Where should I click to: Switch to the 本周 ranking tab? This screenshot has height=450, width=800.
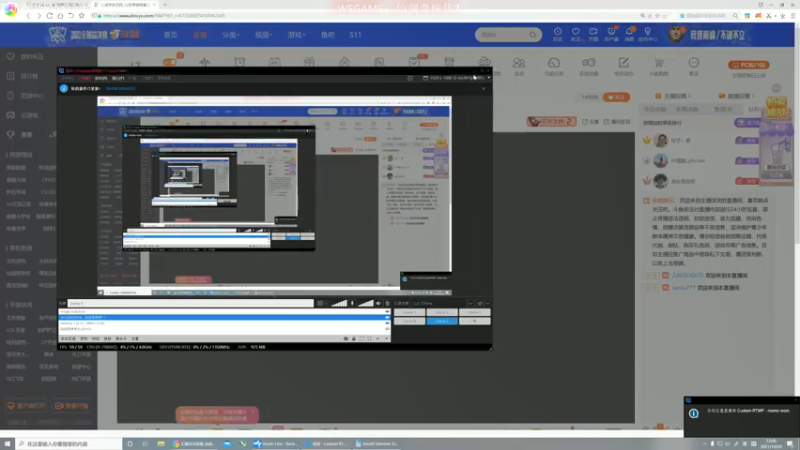pyautogui.click(x=687, y=109)
